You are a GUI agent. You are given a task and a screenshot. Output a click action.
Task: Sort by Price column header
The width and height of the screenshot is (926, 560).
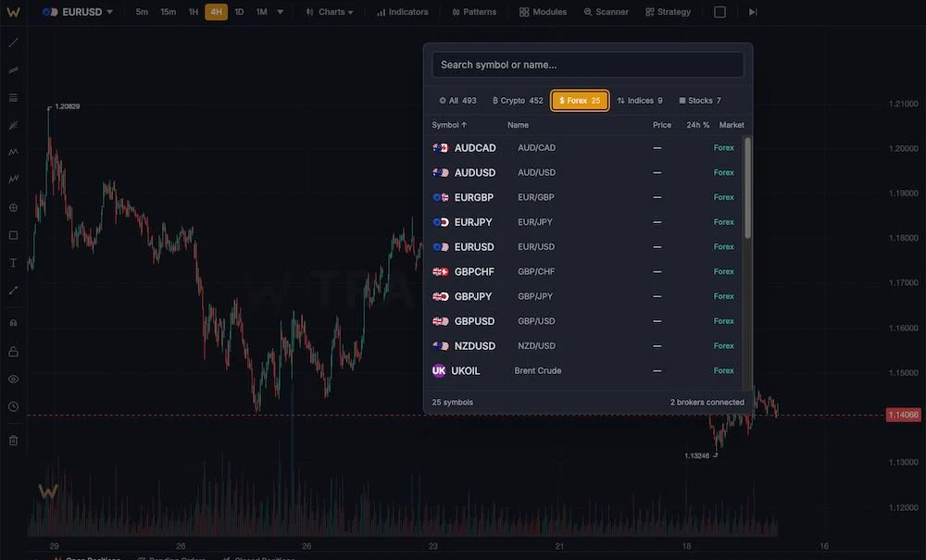coord(661,125)
